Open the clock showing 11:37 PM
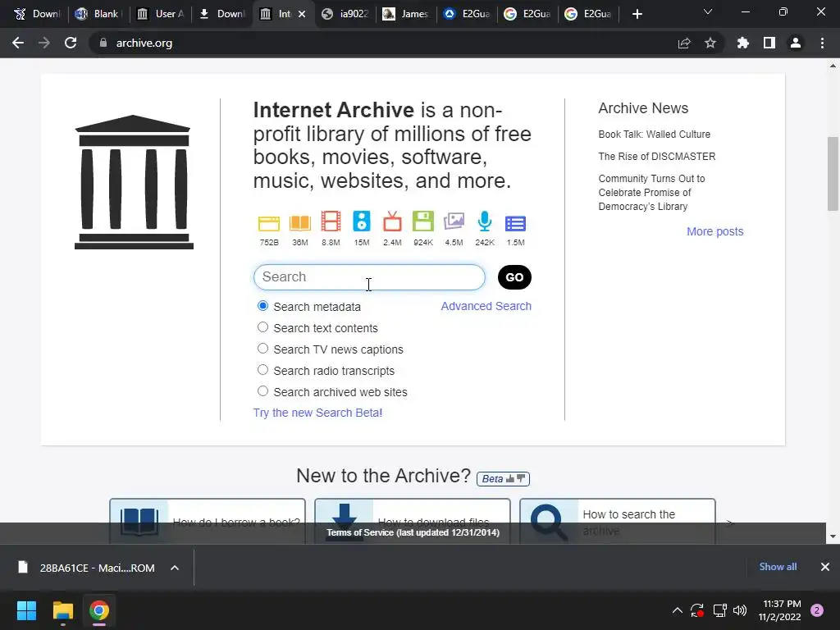This screenshot has height=630, width=840. pyautogui.click(x=779, y=610)
